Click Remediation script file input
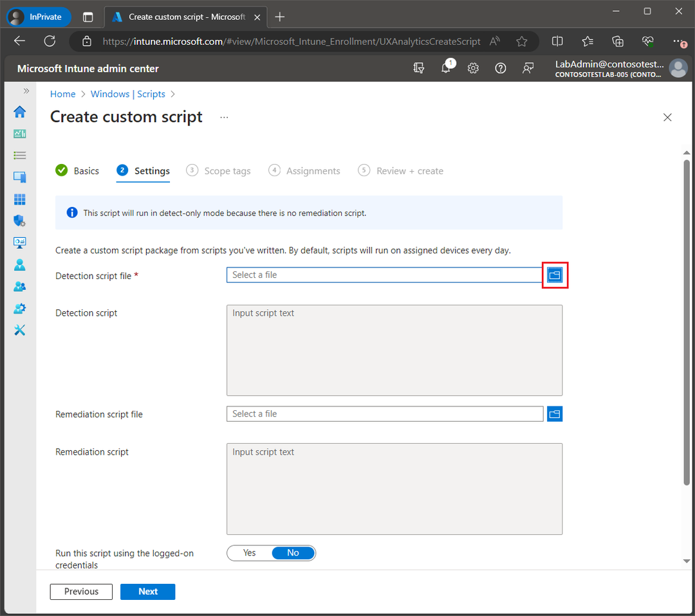This screenshot has height=616, width=695. click(385, 414)
